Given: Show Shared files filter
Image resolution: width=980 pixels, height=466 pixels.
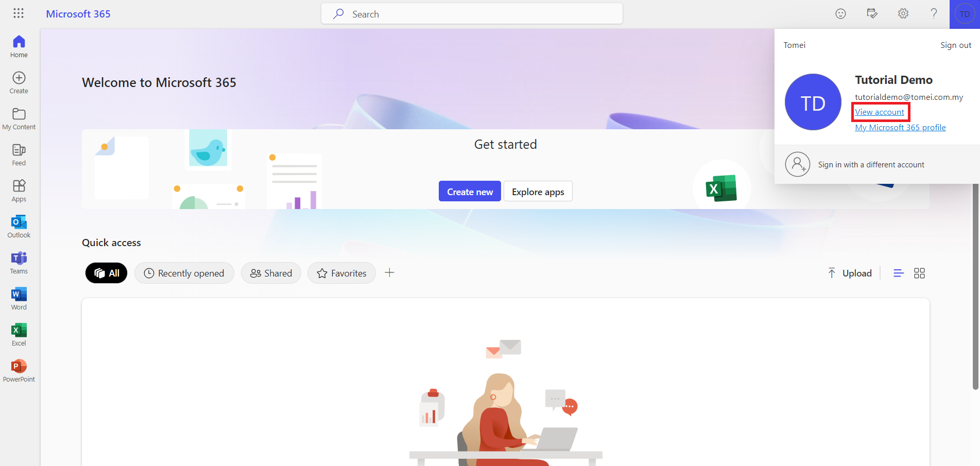Looking at the screenshot, I should click(x=271, y=273).
